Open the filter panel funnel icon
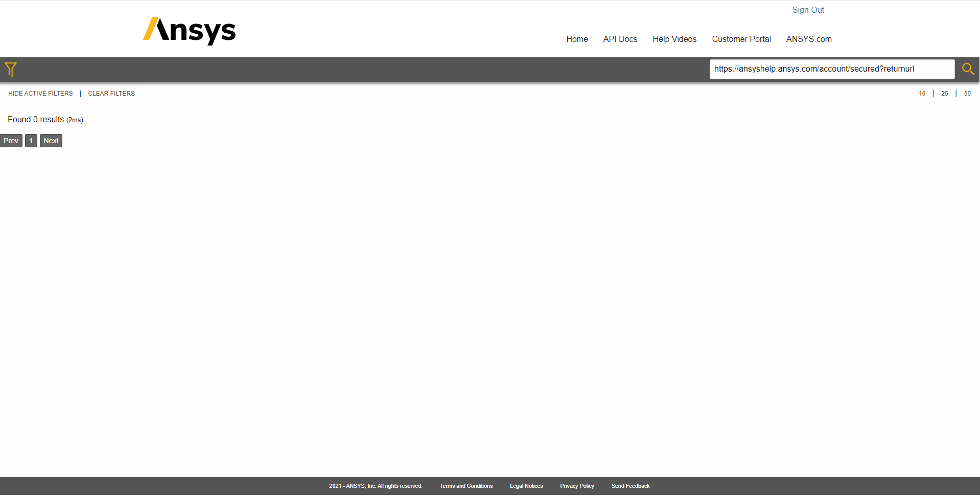Viewport: 980px width, 496px height. (x=11, y=69)
